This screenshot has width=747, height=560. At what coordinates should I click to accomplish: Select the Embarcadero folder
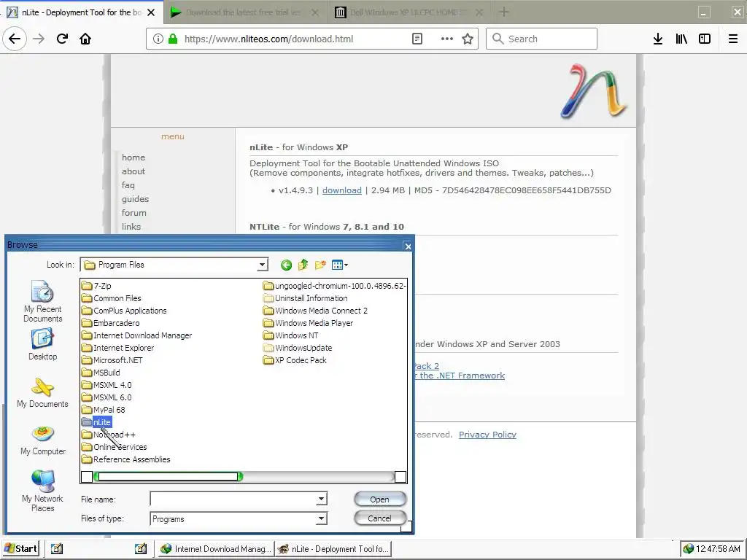pyautogui.click(x=111, y=323)
